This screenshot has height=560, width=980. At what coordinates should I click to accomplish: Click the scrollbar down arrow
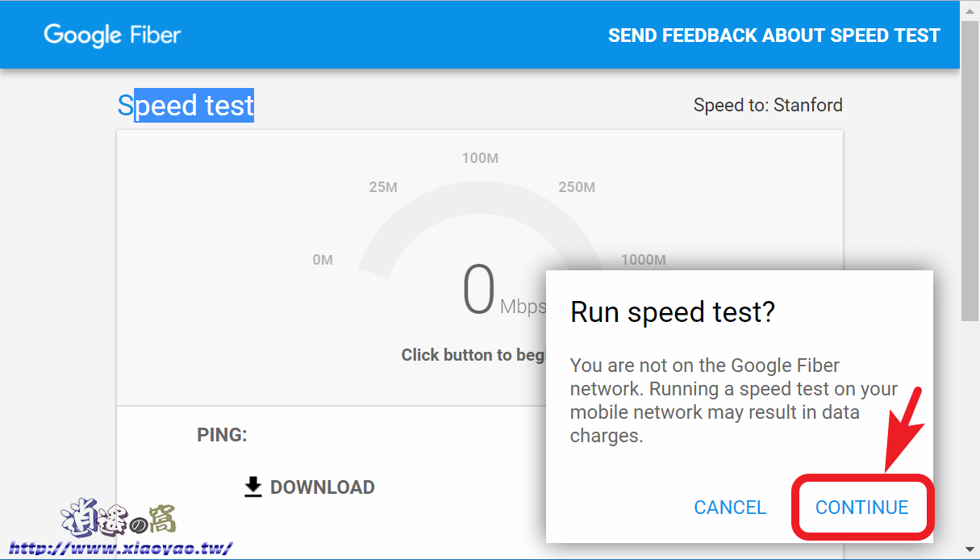click(x=970, y=550)
